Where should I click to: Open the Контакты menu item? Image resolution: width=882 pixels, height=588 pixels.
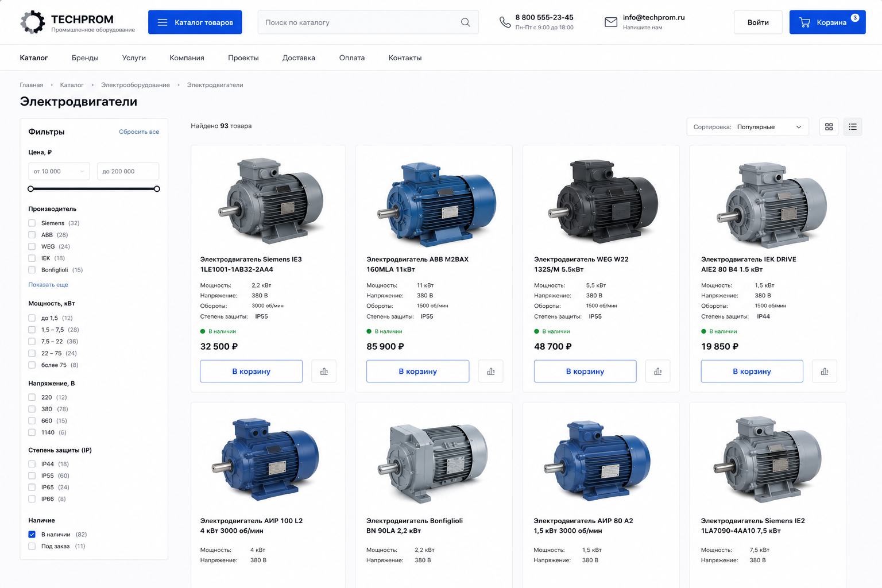pyautogui.click(x=405, y=58)
